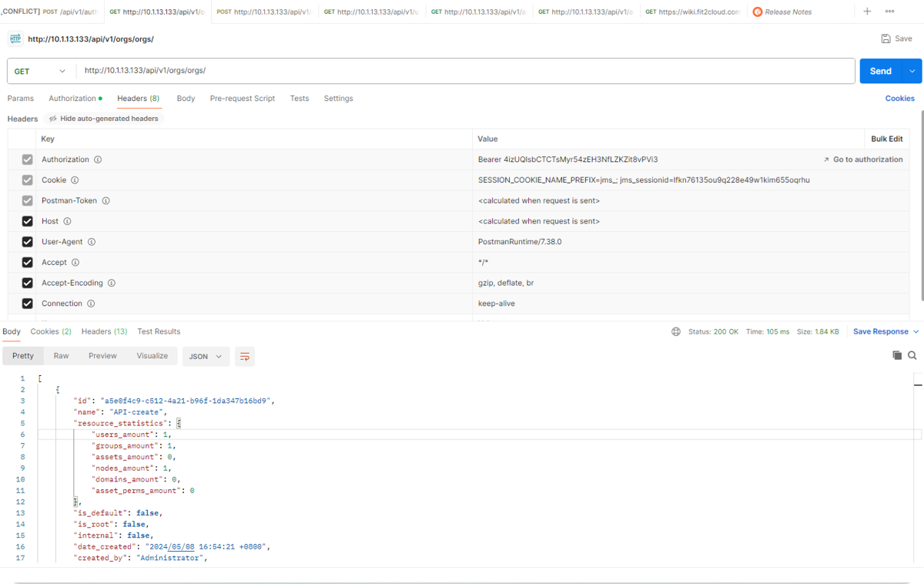Click the network globe icon near Status
Viewport: 924px width, 584px height.
[x=676, y=332]
